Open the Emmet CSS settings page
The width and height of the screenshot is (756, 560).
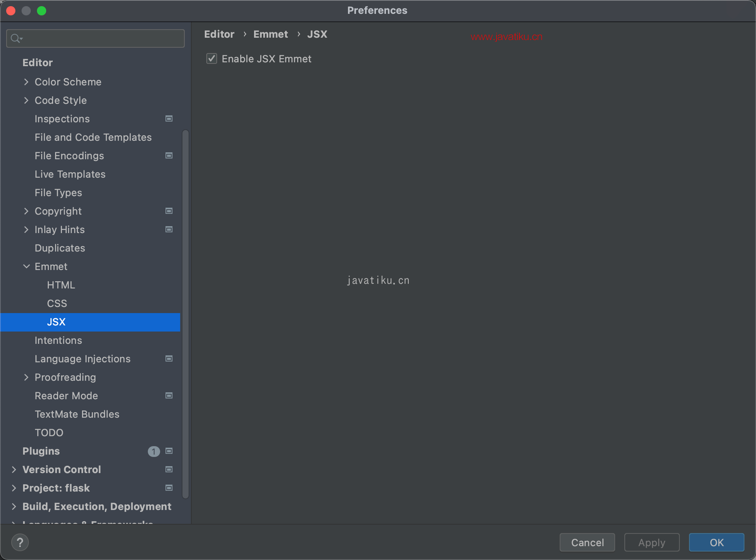coord(57,303)
